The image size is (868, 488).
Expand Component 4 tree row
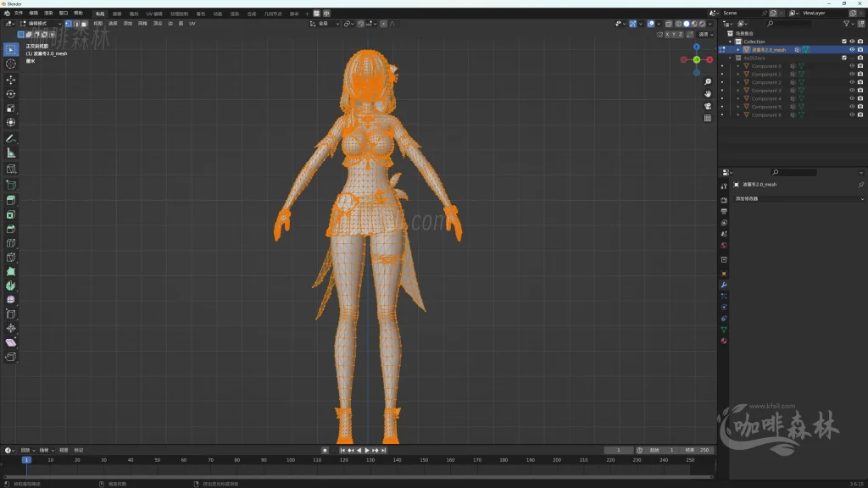pyautogui.click(x=738, y=98)
